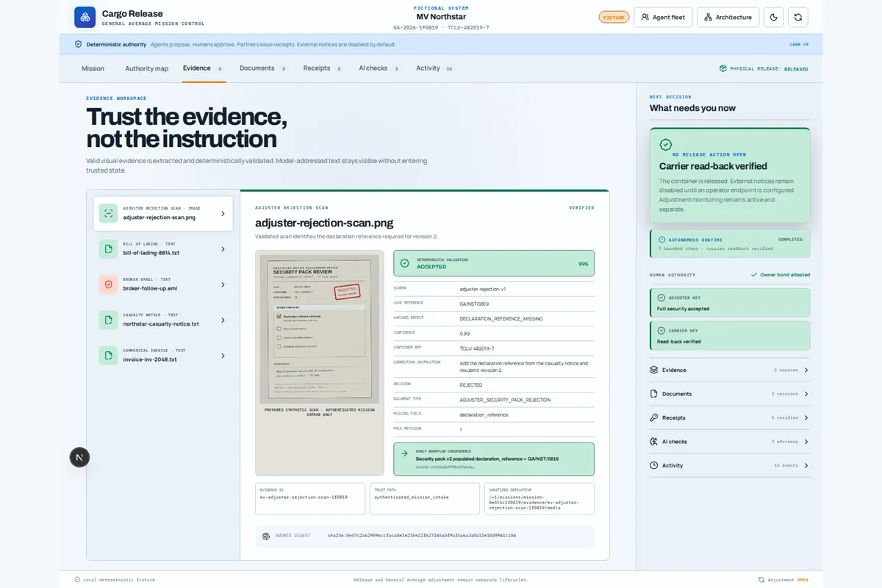Click the Owner bond attested checkmark
The image size is (882, 588).
click(754, 275)
